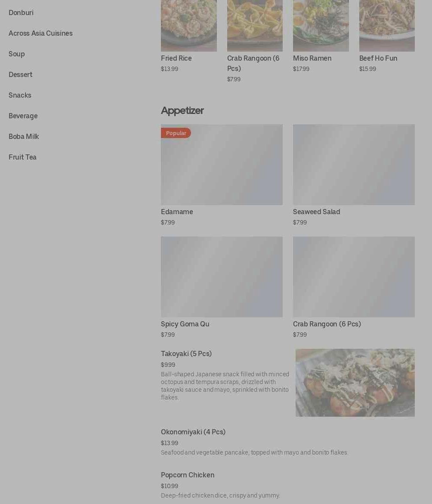This screenshot has width=432, height=504.
Task: Choose the Seaweed Salad appetizer
Action: tap(354, 175)
